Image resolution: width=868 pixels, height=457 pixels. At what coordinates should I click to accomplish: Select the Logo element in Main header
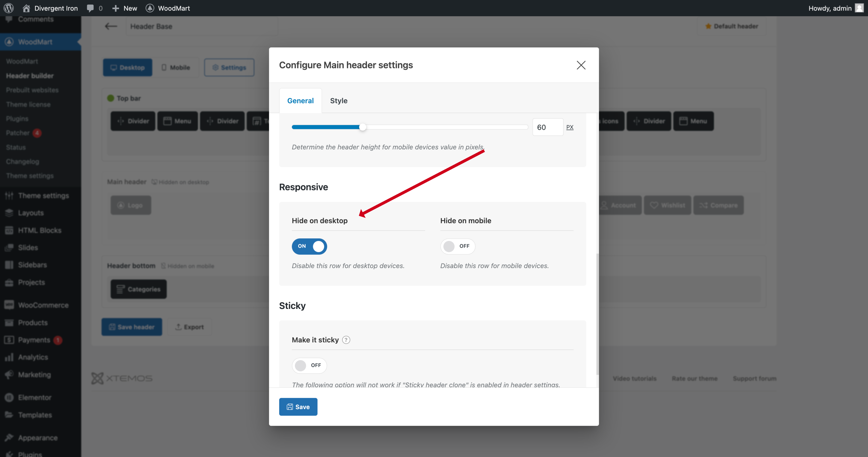pos(131,205)
